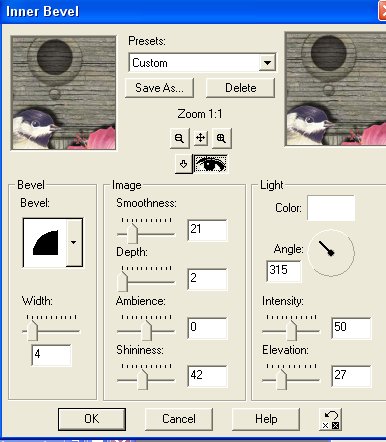Click the light angle dial

click(x=331, y=252)
